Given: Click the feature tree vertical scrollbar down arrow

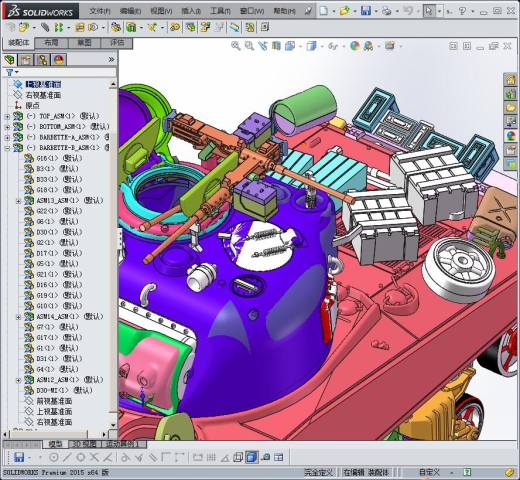Looking at the screenshot, I should pyautogui.click(x=113, y=425).
